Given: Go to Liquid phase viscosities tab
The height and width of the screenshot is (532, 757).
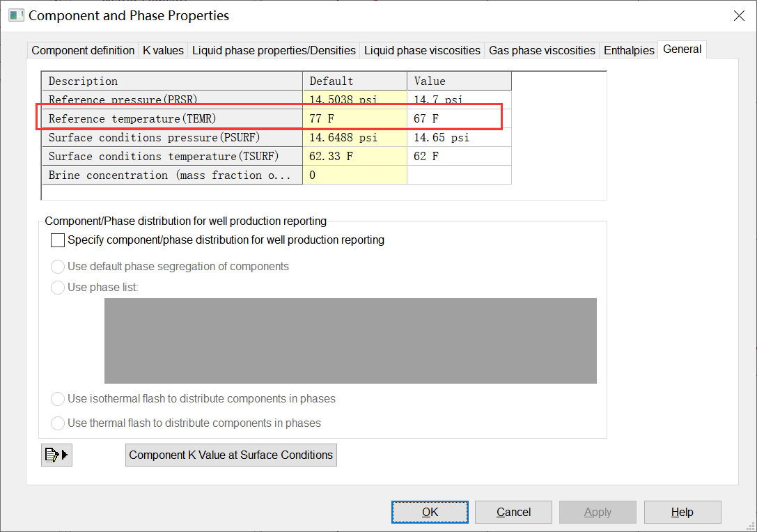Looking at the screenshot, I should tap(422, 50).
